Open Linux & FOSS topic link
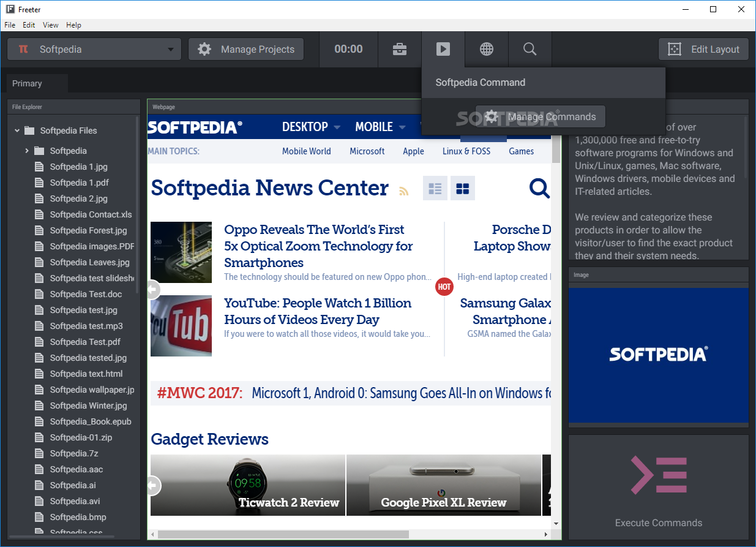756x547 pixels. point(466,151)
